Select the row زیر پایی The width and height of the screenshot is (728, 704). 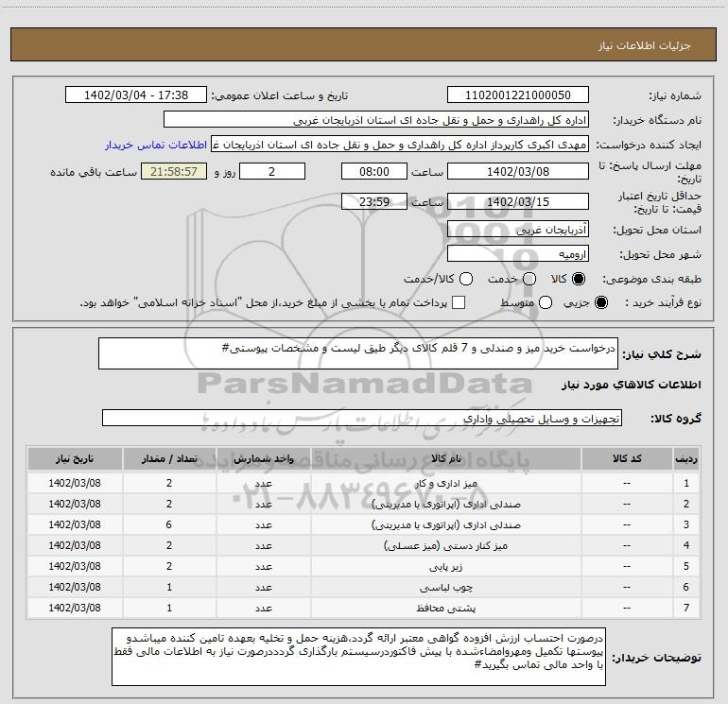pos(363,567)
